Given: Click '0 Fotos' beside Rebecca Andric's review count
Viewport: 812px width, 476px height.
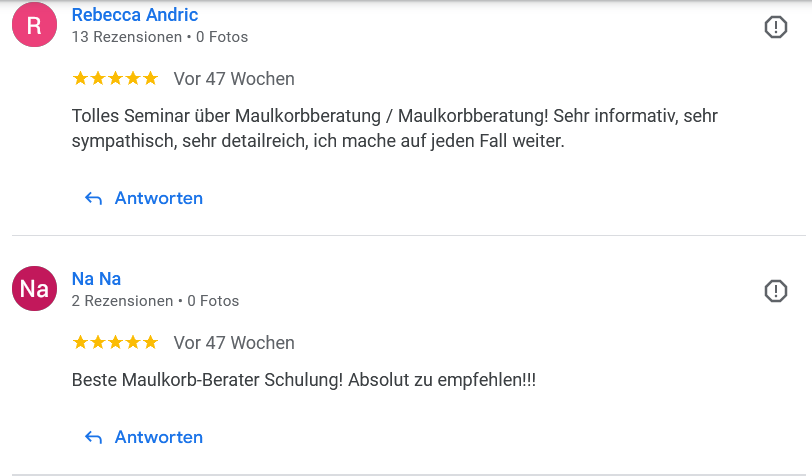Looking at the screenshot, I should click(222, 37).
